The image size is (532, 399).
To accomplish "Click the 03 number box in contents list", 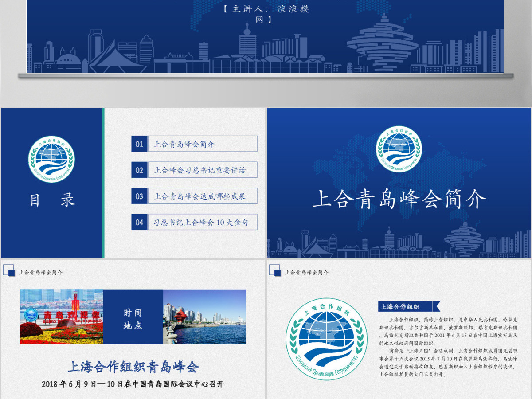I will 139,196.
